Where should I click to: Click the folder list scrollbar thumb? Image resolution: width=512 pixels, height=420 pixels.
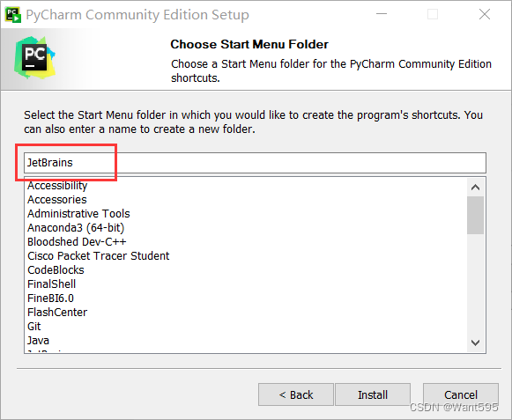(x=476, y=216)
